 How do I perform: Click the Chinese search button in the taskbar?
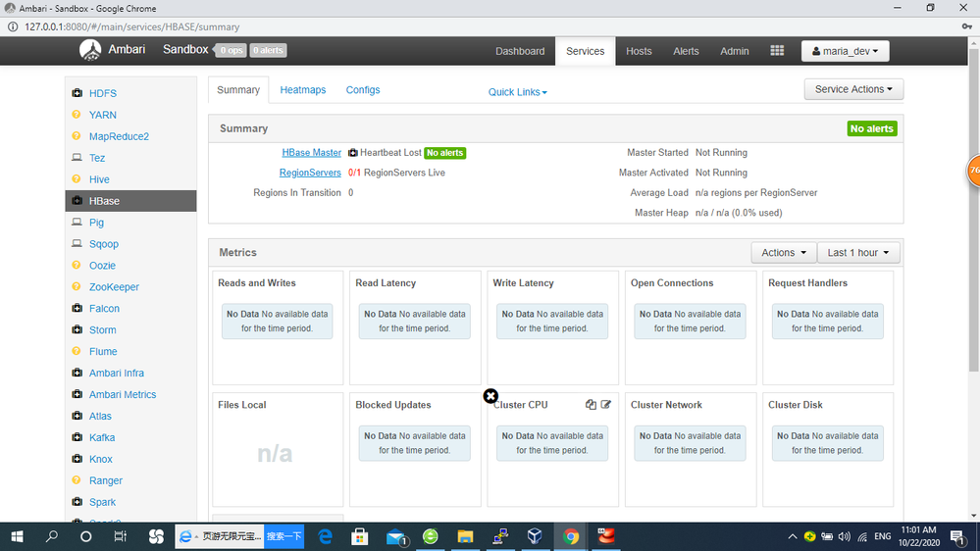pos(284,536)
